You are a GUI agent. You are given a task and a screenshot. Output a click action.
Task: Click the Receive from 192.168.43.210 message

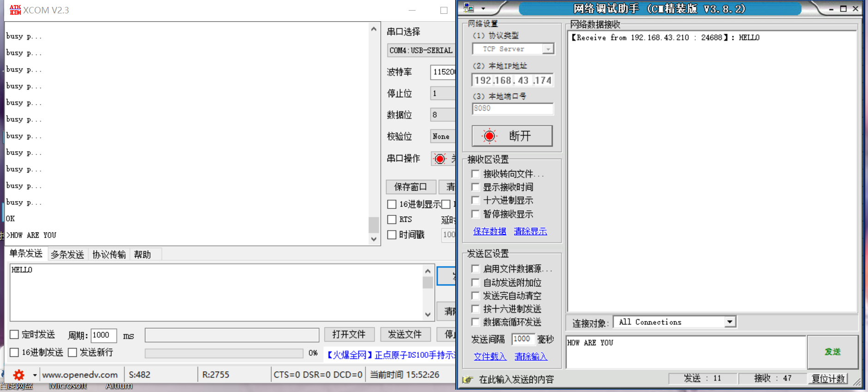click(665, 38)
